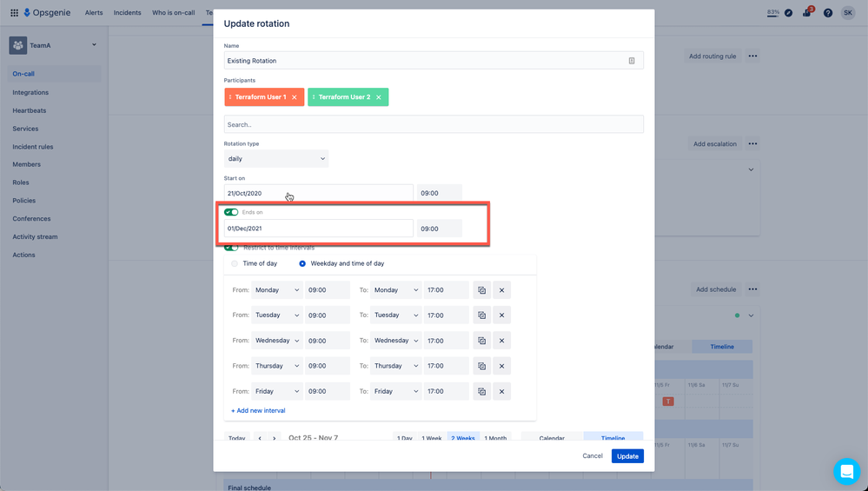
Task: Click the Start on date field 21/Oct/2020
Action: [318, 193]
